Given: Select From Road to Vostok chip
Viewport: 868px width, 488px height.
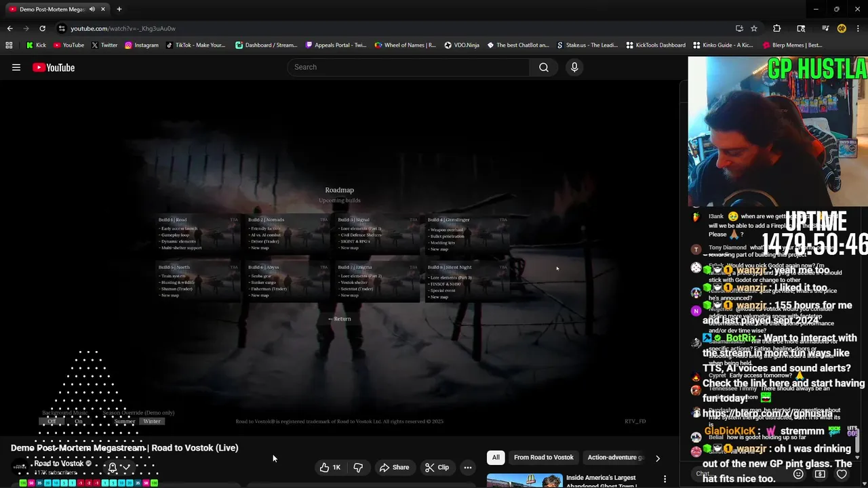Looking at the screenshot, I should [544, 457].
